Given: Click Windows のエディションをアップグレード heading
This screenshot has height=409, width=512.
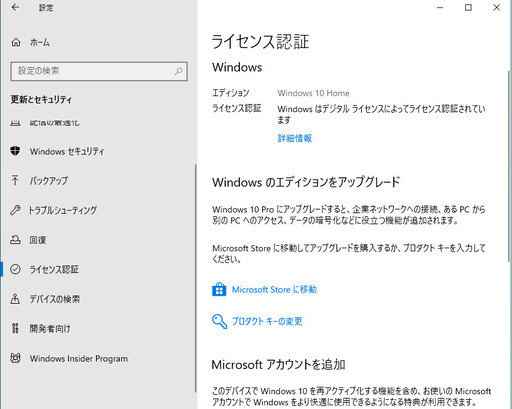Looking at the screenshot, I should coord(306,182).
